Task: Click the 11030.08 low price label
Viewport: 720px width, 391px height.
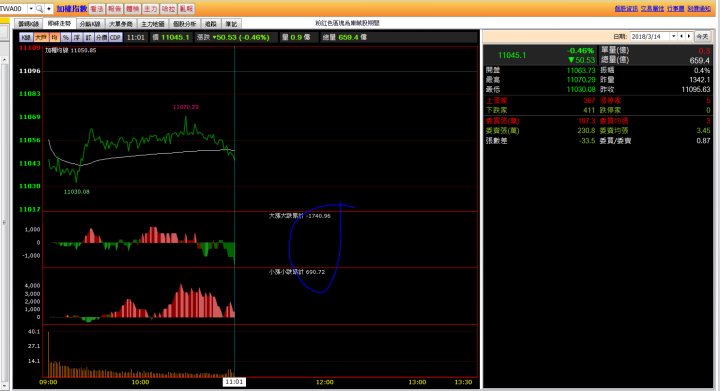Action: point(77,192)
